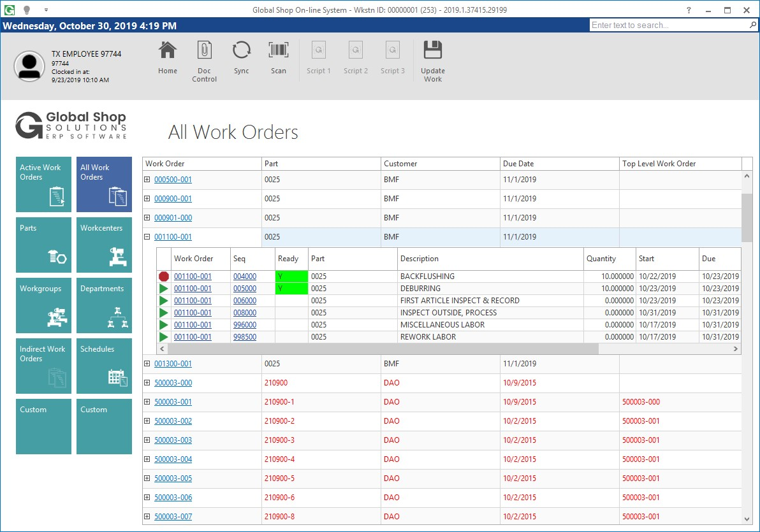Viewport: 760px width, 532px height.
Task: Open Doc Control paperclip icon
Action: click(x=204, y=50)
